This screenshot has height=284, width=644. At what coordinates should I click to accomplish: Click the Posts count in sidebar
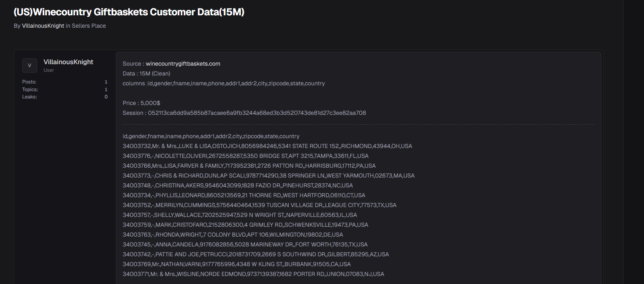[106, 82]
